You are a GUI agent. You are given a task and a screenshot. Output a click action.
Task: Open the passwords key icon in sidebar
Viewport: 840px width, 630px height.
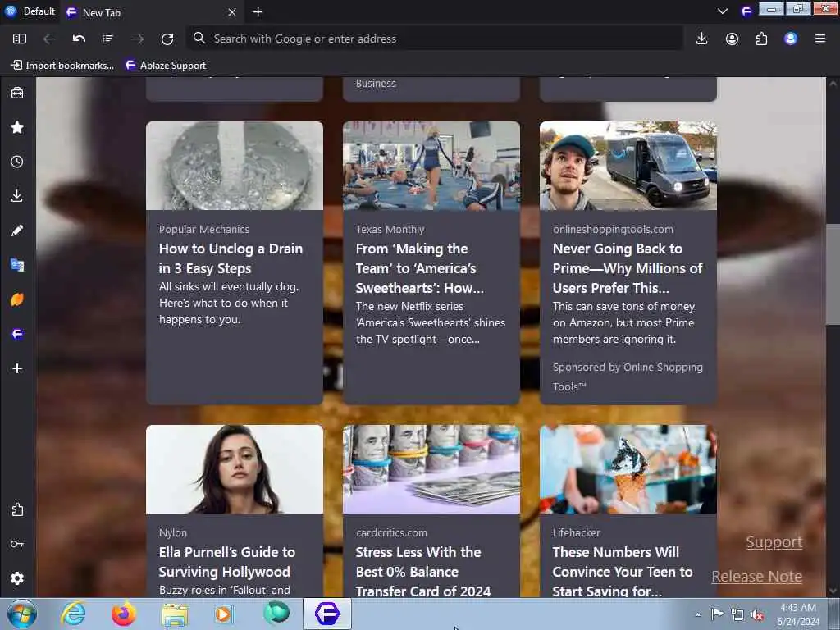pyautogui.click(x=17, y=544)
